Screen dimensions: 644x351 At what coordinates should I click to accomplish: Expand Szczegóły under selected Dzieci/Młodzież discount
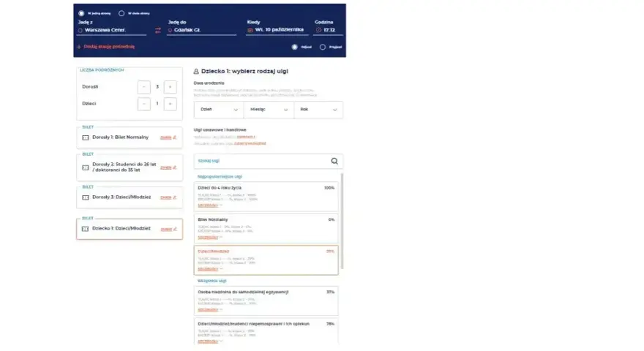click(x=209, y=269)
